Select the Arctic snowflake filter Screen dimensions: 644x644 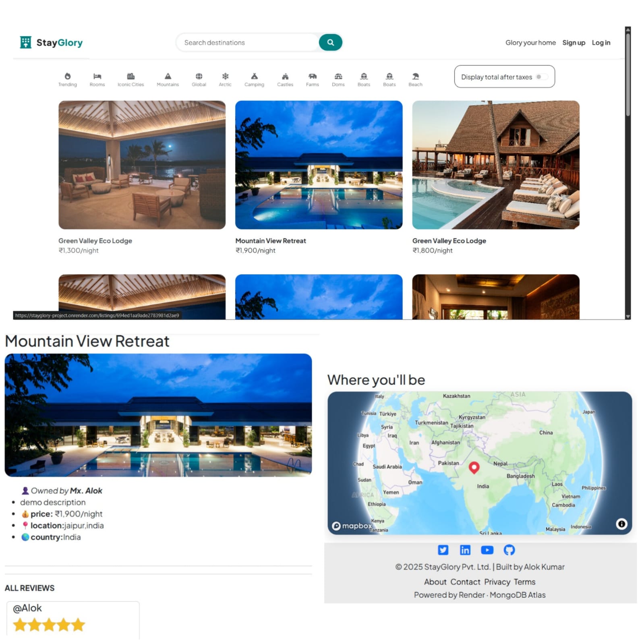(x=225, y=79)
